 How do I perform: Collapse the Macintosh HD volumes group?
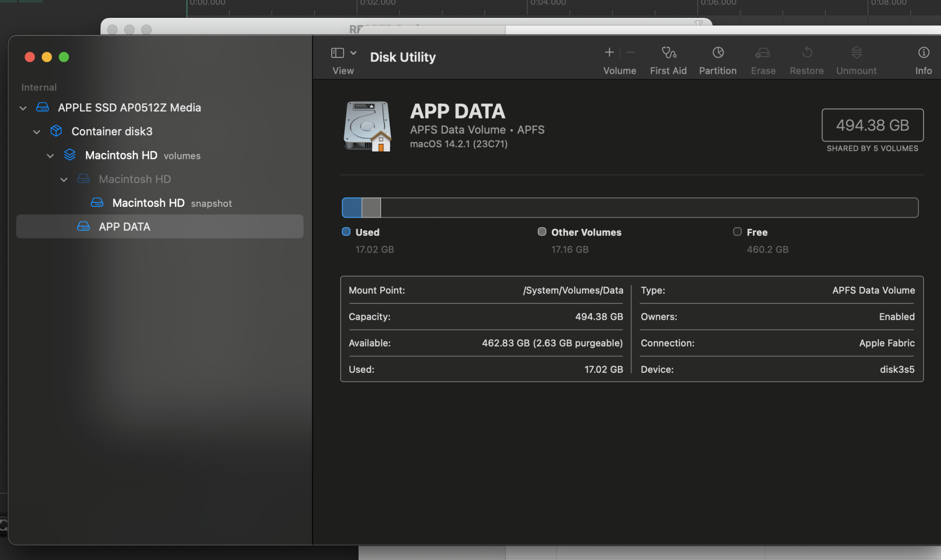[50, 156]
